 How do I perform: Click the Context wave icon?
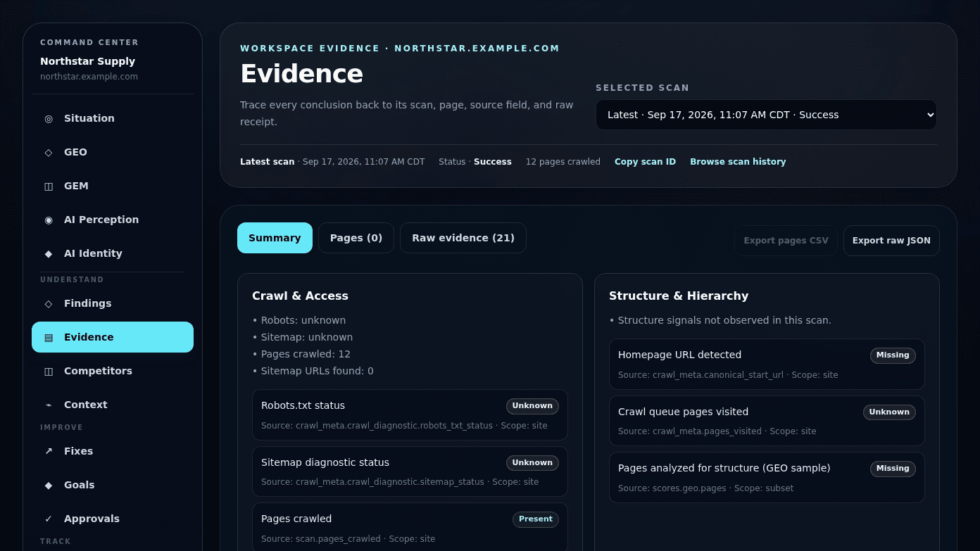point(49,405)
